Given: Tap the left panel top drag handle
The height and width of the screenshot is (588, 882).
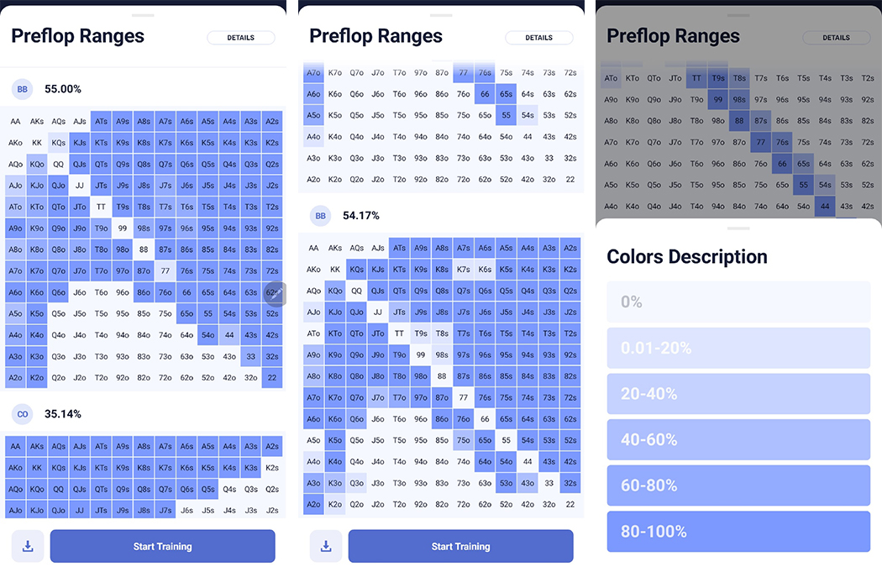Looking at the screenshot, I should pyautogui.click(x=143, y=15).
